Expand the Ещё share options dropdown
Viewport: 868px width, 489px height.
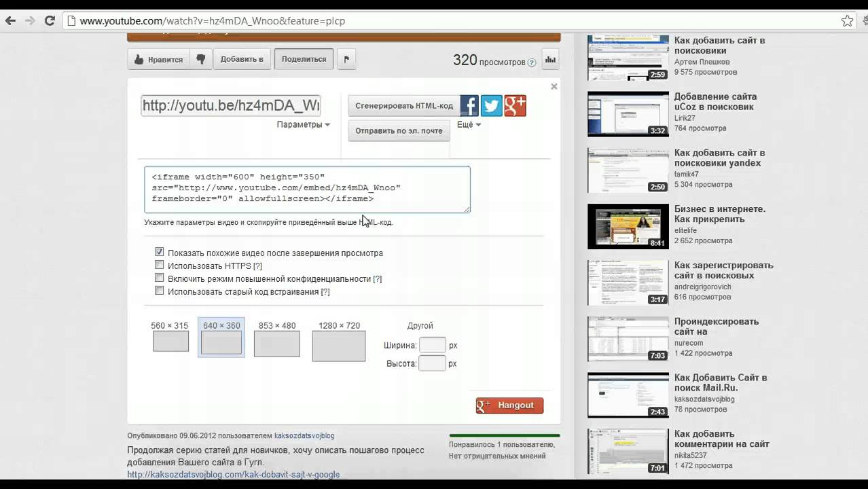tap(469, 124)
